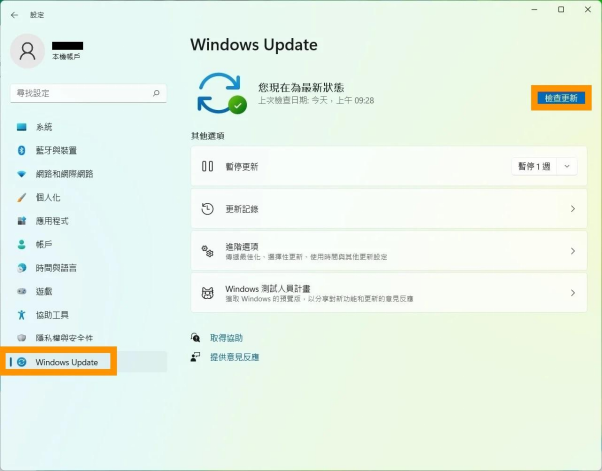Expand 進階選項 with its chevron
Image resolution: width=602 pixels, height=471 pixels.
573,251
